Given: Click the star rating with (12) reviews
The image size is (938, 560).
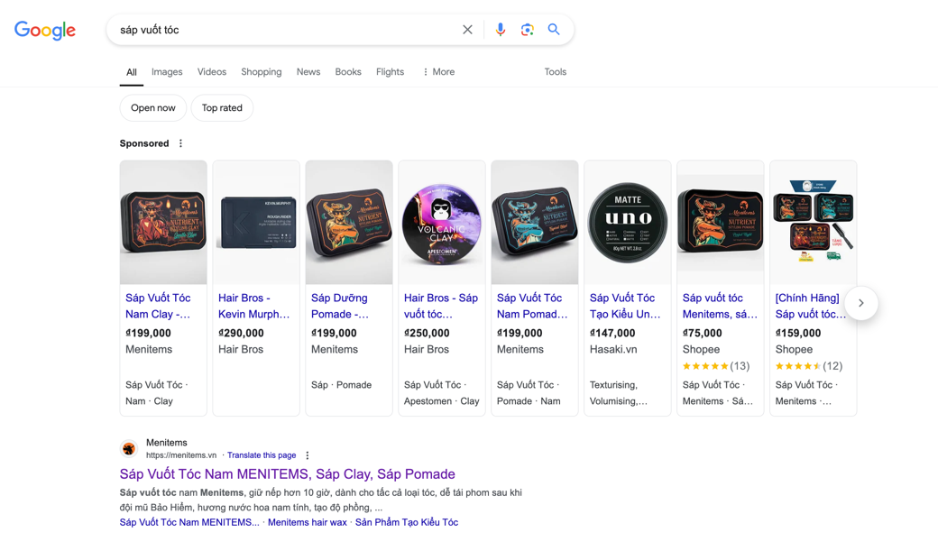Looking at the screenshot, I should (x=809, y=366).
